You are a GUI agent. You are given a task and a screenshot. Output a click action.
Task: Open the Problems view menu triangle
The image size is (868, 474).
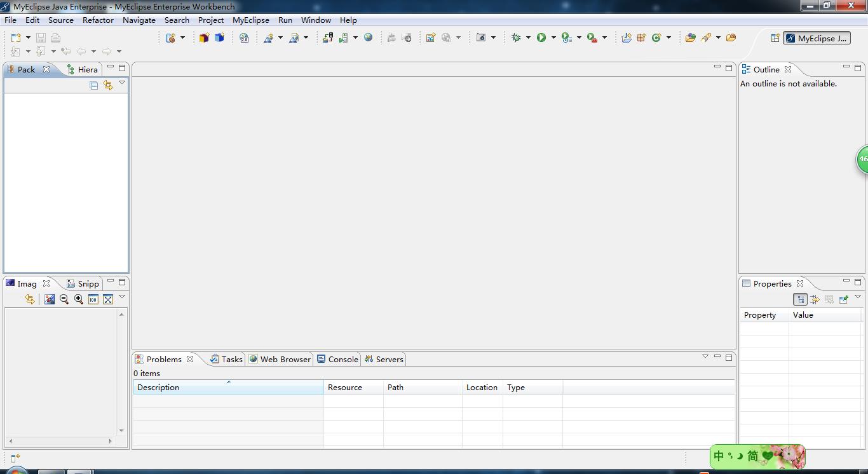click(705, 356)
